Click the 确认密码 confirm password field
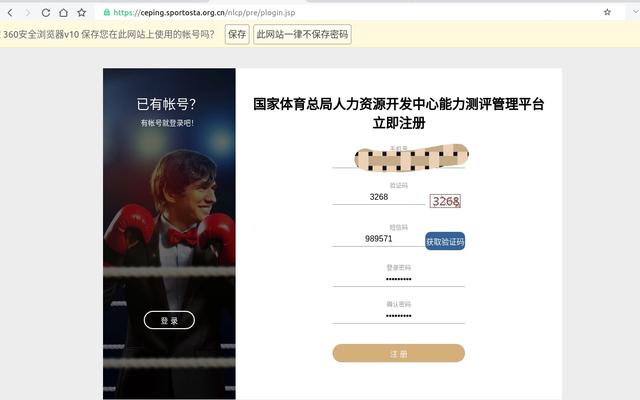Image resolution: width=640 pixels, height=400 pixels. tap(399, 316)
